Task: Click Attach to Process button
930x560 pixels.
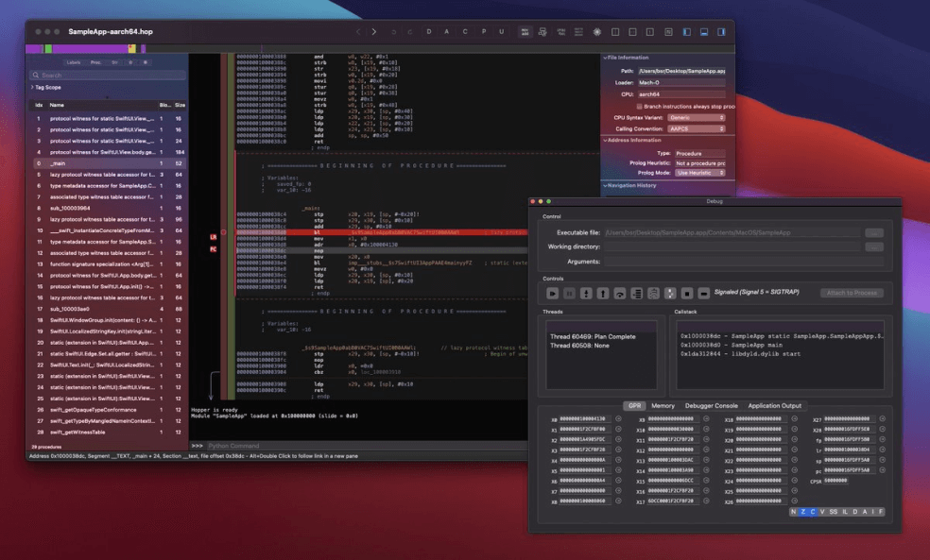Action: pos(852,293)
